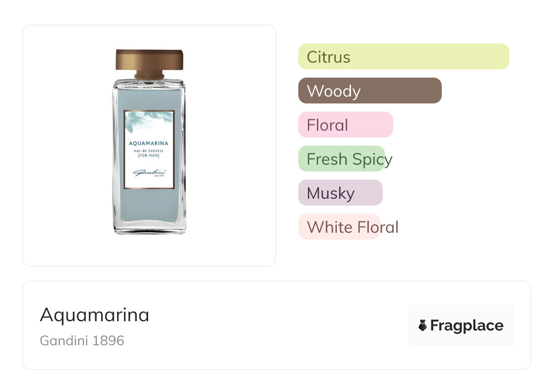Image resolution: width=553 pixels, height=392 pixels.
Task: Click the Gandini signature on the bottle
Action: 149,173
